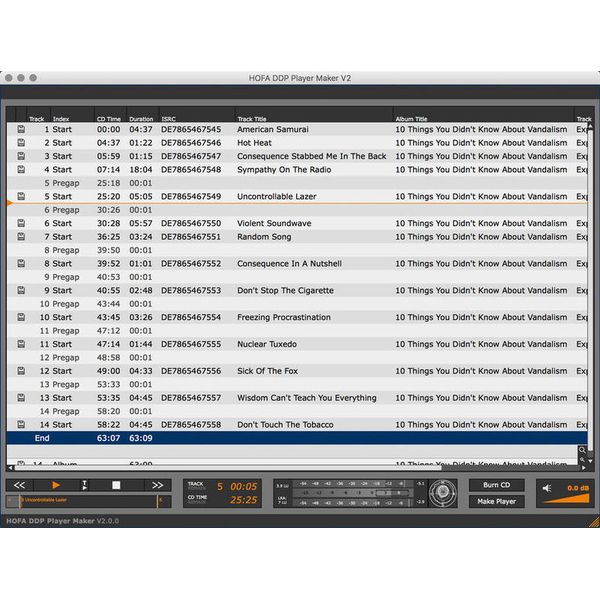Viewport: 600px width, 600px height.
Task: Click the magnifier icon below the track list
Action: (x=581, y=450)
